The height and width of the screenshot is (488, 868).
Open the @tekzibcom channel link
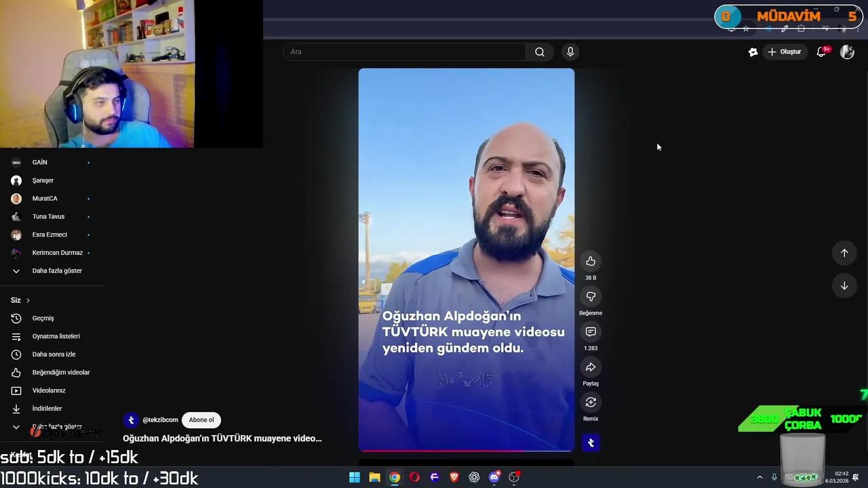(160, 420)
